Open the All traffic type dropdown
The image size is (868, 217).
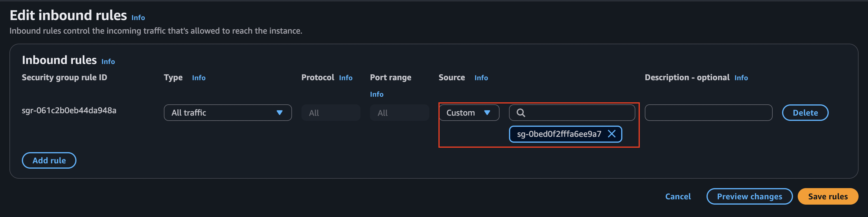pos(227,113)
